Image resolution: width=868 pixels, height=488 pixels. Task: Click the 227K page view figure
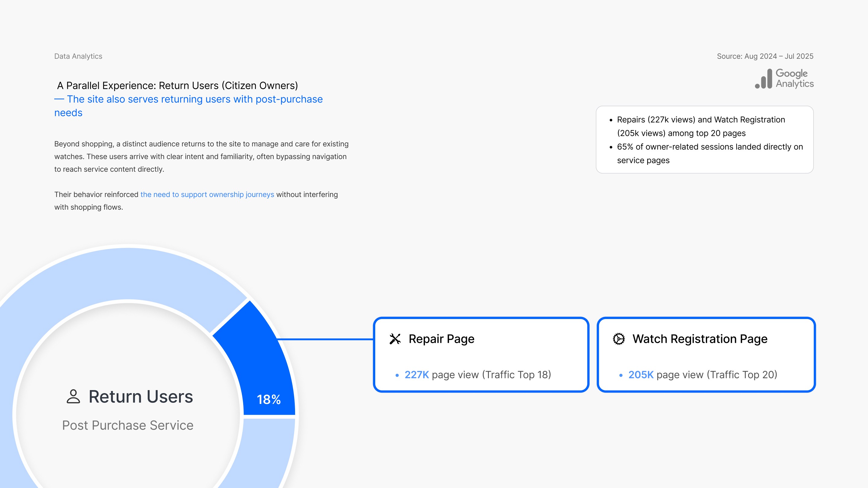point(417,374)
